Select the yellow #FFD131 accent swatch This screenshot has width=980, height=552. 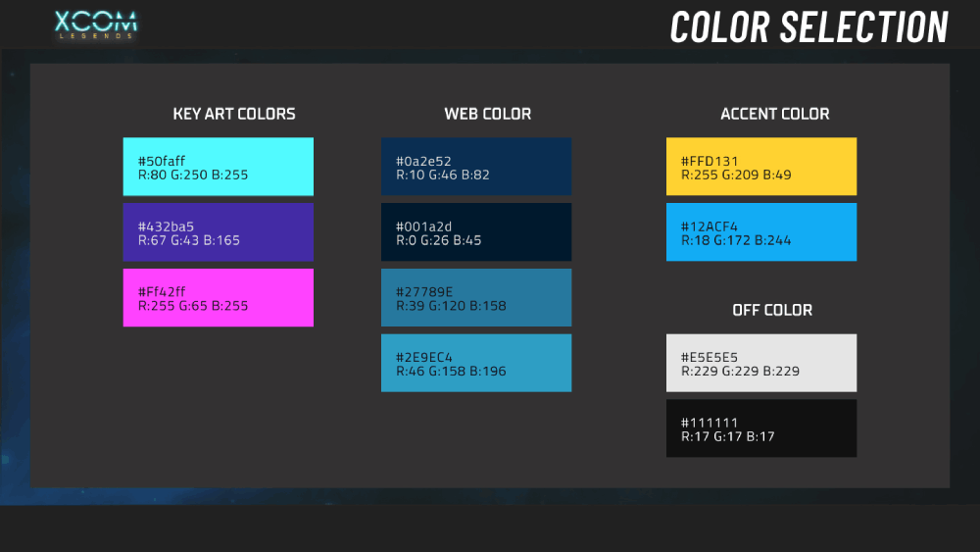point(761,167)
